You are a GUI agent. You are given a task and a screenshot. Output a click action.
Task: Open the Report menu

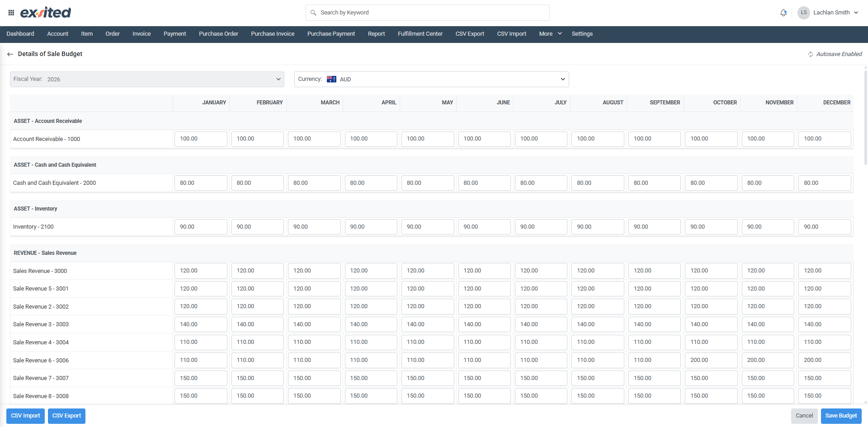tap(377, 34)
